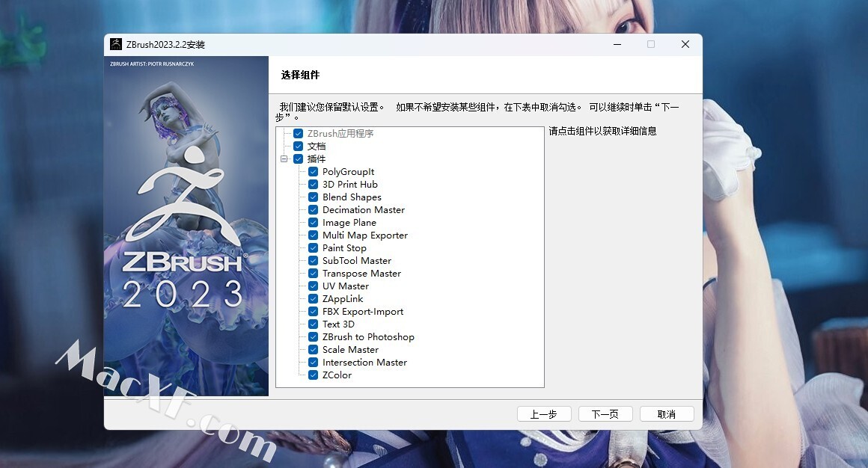Select the Multi Map Exporter label

(365, 235)
